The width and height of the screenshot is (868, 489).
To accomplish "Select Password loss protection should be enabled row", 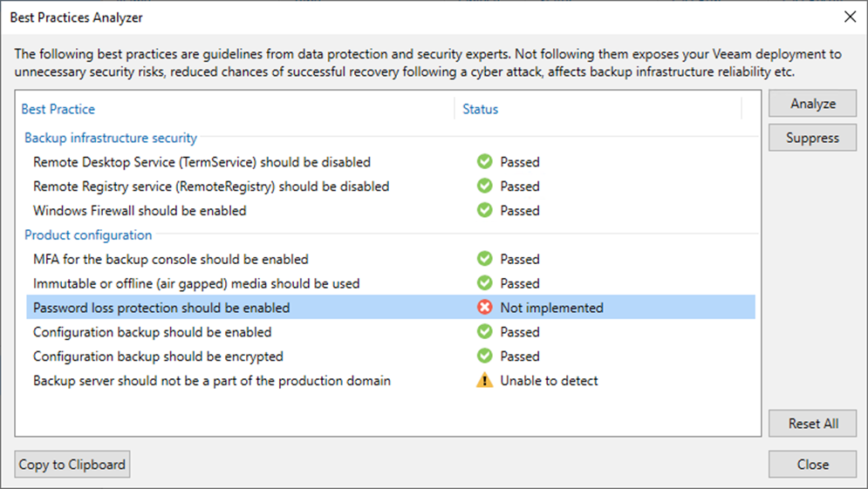I will click(391, 307).
